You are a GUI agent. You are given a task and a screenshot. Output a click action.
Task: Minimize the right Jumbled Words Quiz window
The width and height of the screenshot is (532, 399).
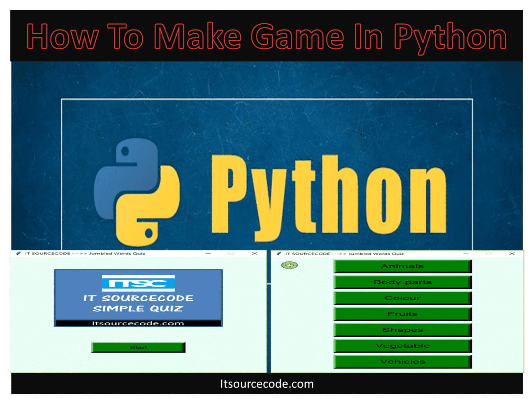click(x=466, y=254)
